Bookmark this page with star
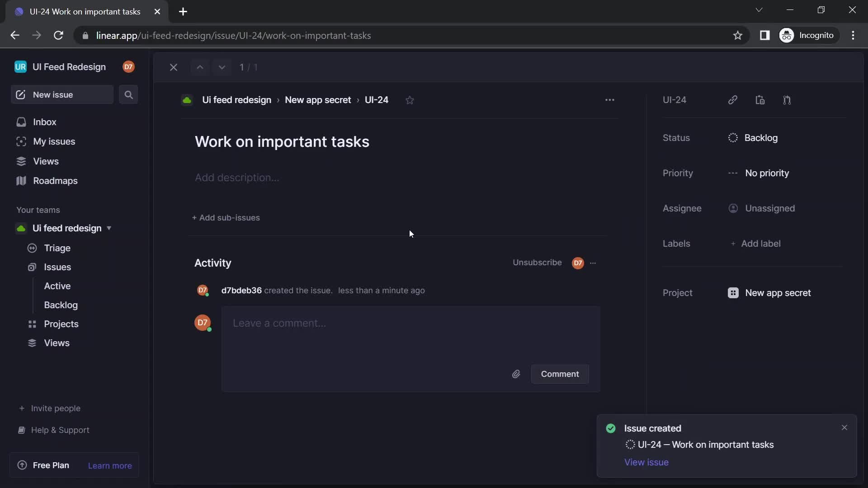Image resolution: width=868 pixels, height=488 pixels. (x=738, y=35)
